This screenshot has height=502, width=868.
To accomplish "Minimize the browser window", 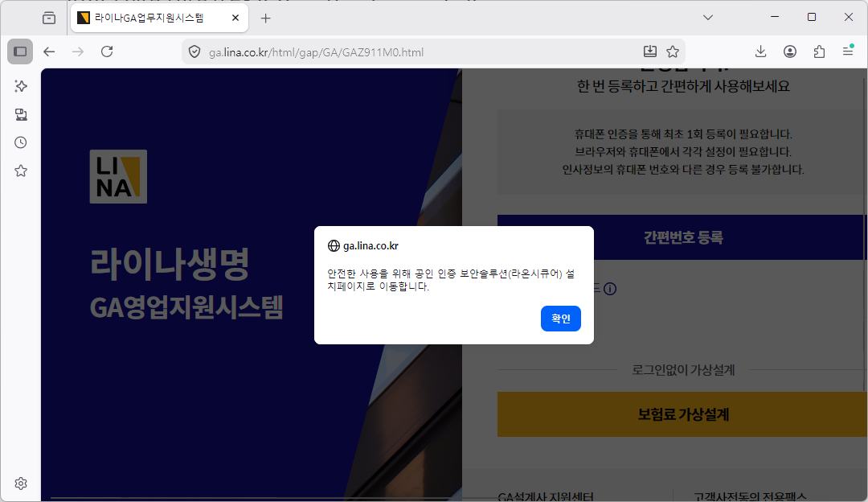I will [x=775, y=17].
